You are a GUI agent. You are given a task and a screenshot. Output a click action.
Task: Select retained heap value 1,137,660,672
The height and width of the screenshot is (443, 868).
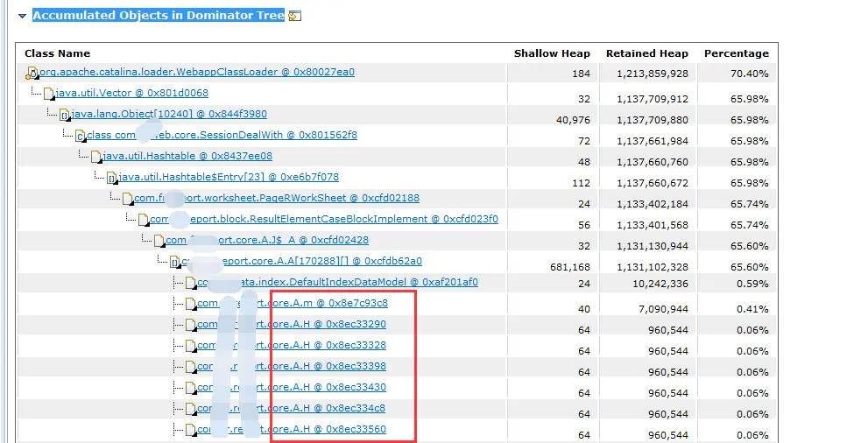click(653, 183)
